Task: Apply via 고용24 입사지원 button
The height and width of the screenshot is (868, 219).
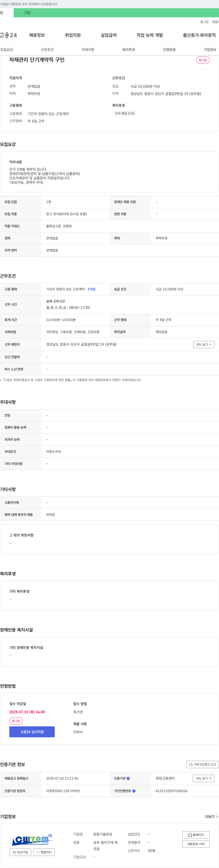Action: coord(32,732)
